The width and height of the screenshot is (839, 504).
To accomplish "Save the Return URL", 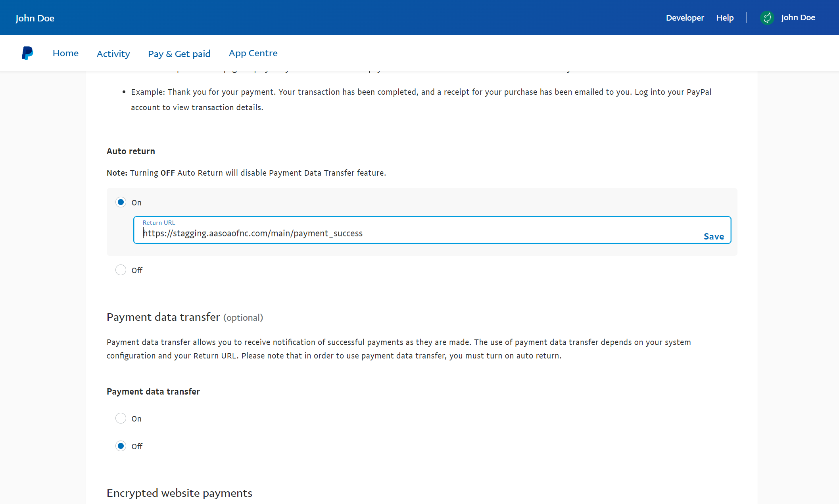I will click(x=713, y=236).
